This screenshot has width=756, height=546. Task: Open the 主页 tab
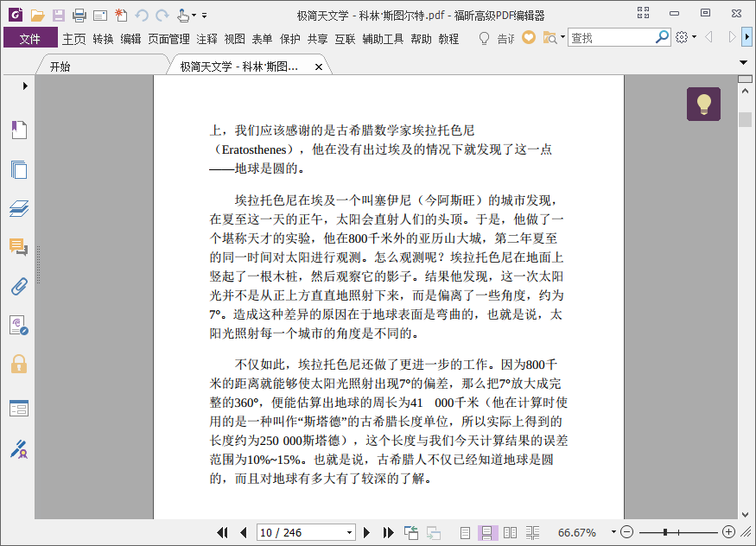[73, 39]
